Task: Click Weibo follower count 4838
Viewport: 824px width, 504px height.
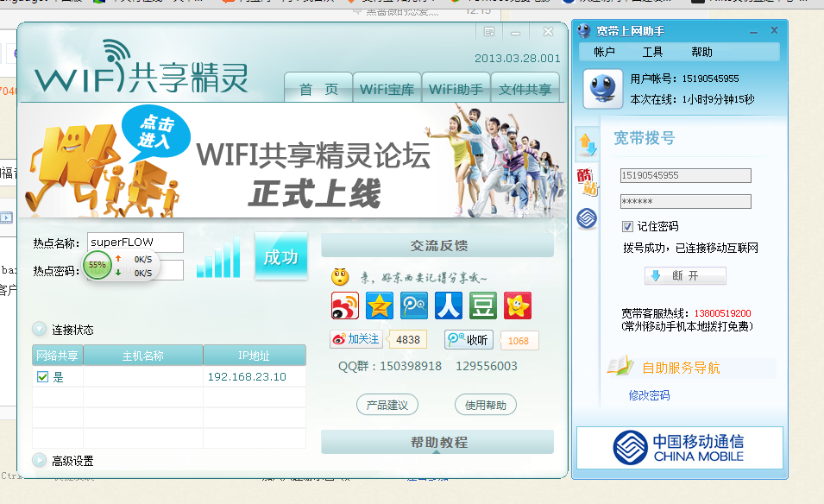Action: coord(408,339)
